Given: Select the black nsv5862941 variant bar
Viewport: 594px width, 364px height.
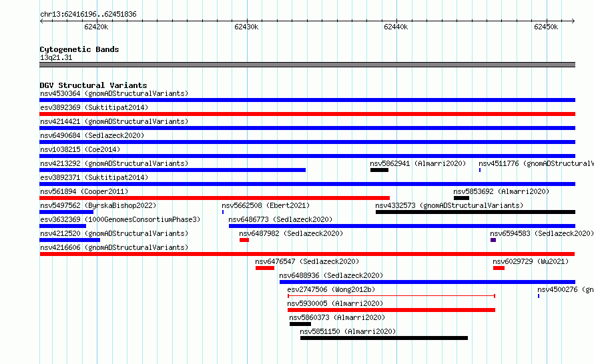Looking at the screenshot, I should tap(379, 170).
